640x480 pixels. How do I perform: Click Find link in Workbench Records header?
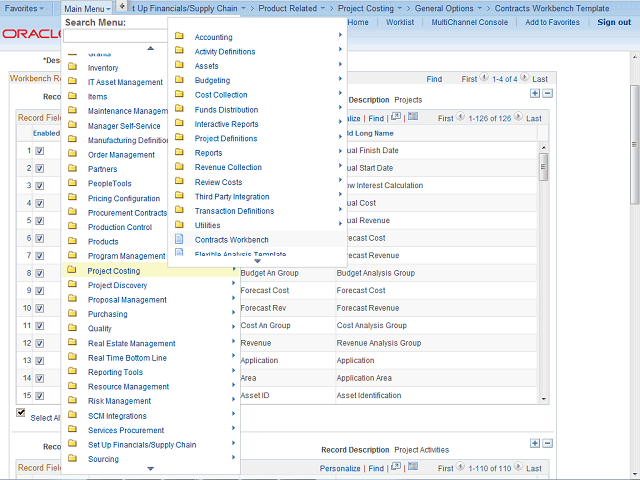pyautogui.click(x=434, y=79)
